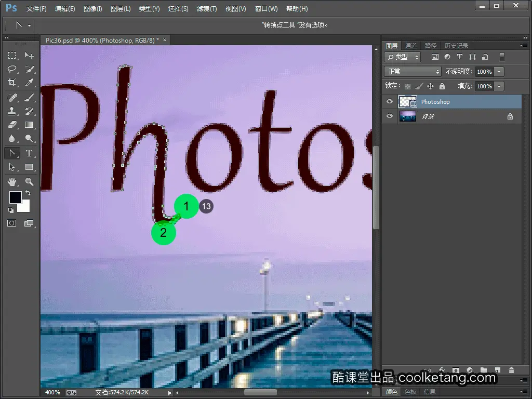Screen dimensions: 532x399
Task: Select the Crop tool
Action: [12, 83]
